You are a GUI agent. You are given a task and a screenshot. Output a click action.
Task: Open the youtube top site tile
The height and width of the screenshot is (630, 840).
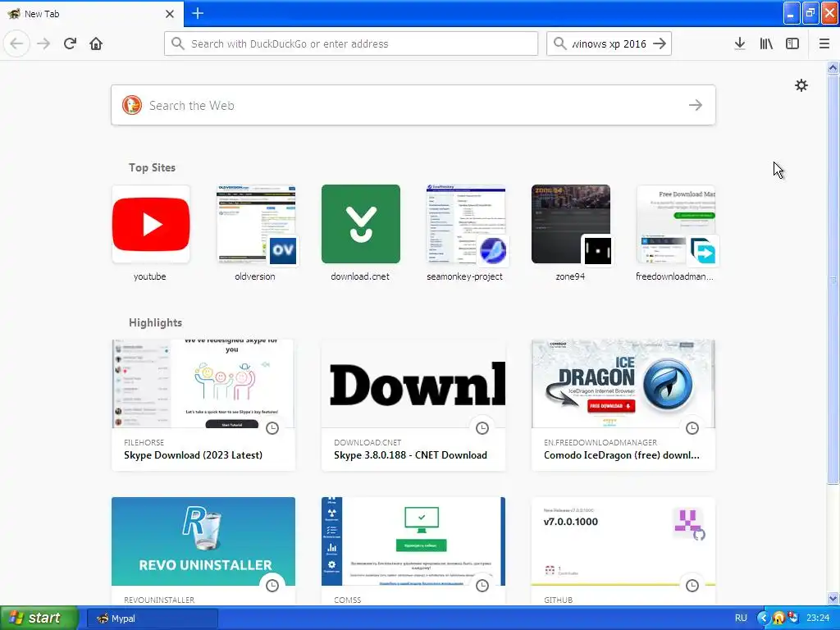pos(151,224)
